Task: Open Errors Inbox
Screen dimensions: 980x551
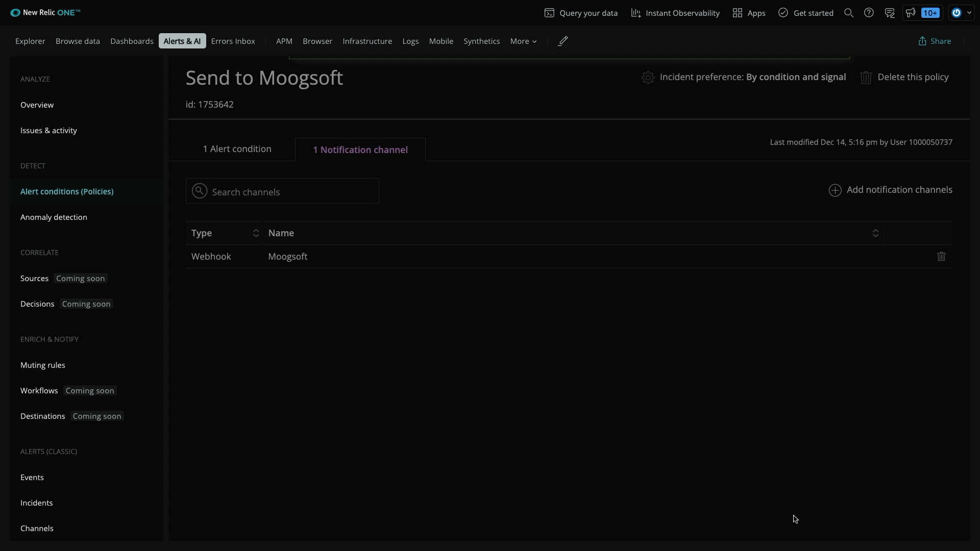Action: click(x=233, y=41)
